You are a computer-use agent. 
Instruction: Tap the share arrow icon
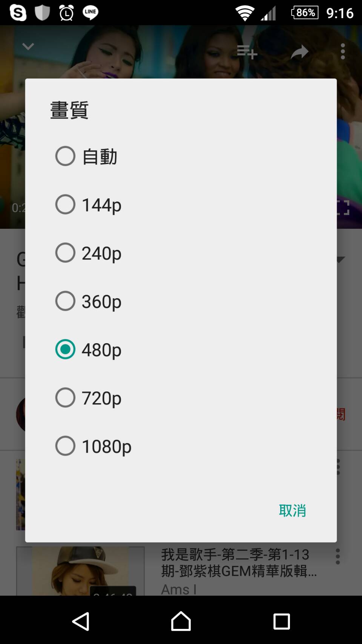coord(300,52)
